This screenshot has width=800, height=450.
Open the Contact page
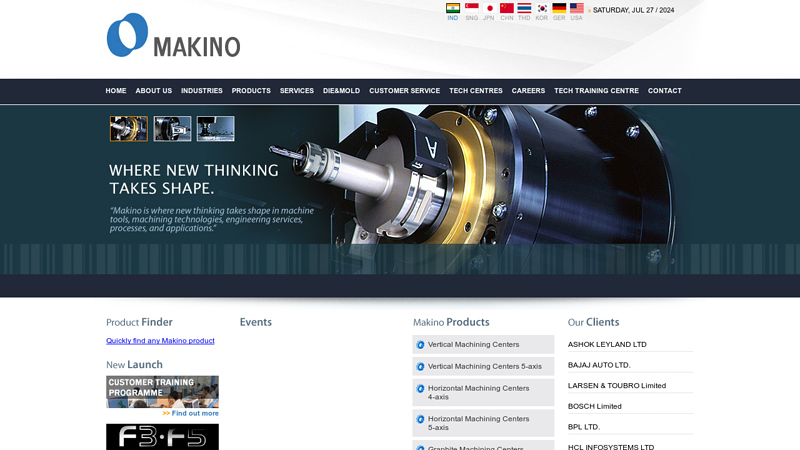664,91
